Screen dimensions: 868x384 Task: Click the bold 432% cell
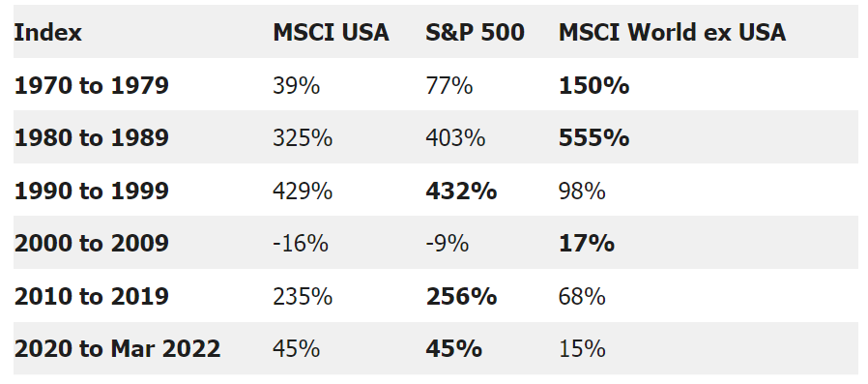[x=461, y=191]
